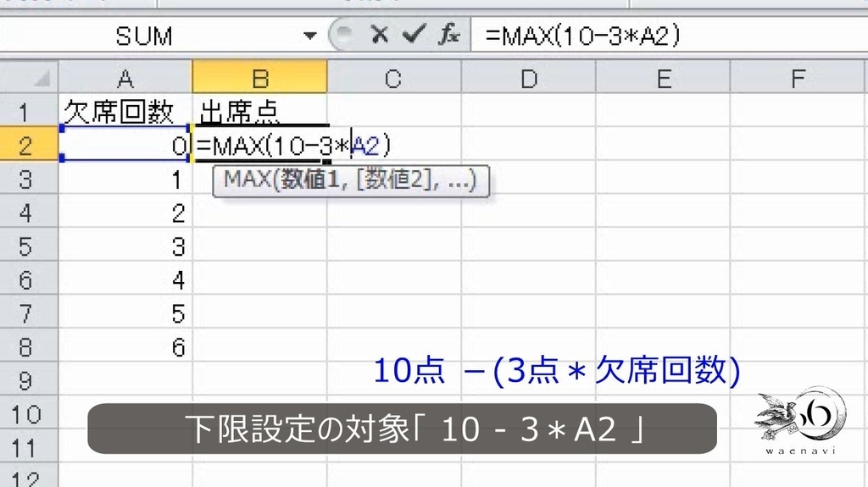Click [数値2] argument in function tooltip

(393, 180)
